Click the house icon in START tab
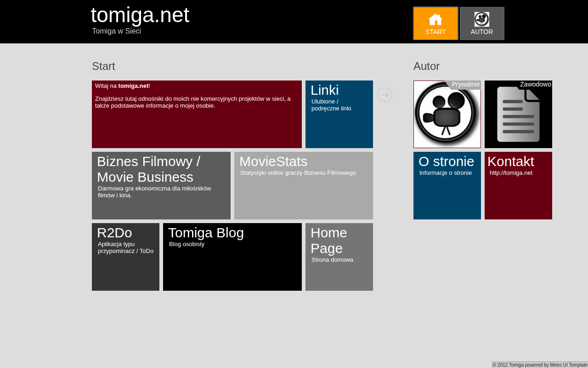 (x=435, y=19)
